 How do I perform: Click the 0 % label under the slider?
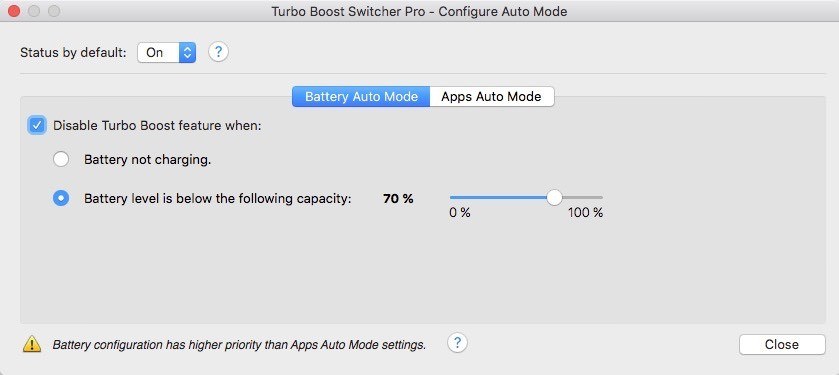pos(460,213)
